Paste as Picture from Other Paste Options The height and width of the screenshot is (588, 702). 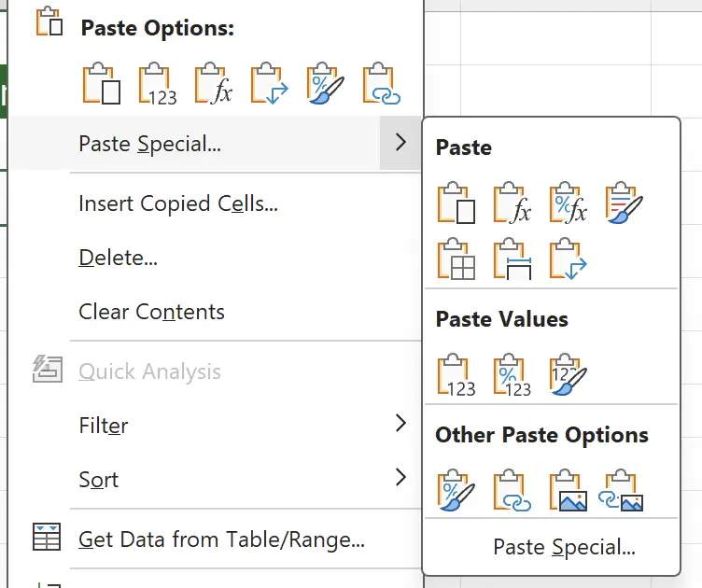568,490
